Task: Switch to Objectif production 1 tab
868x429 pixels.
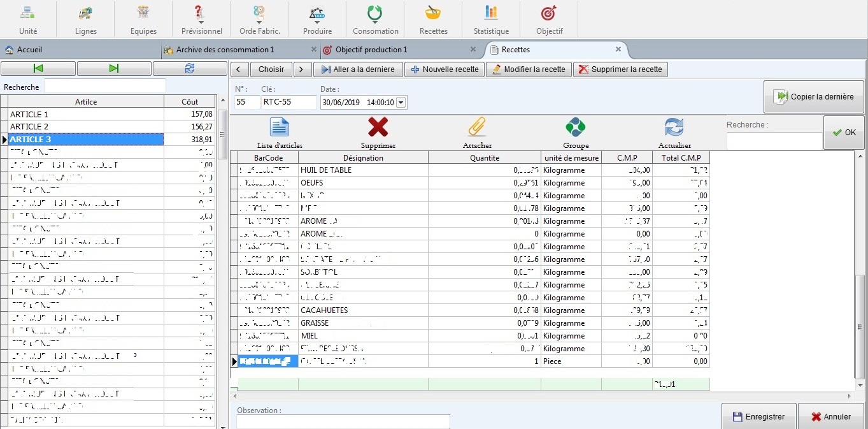Action: pyautogui.click(x=371, y=50)
